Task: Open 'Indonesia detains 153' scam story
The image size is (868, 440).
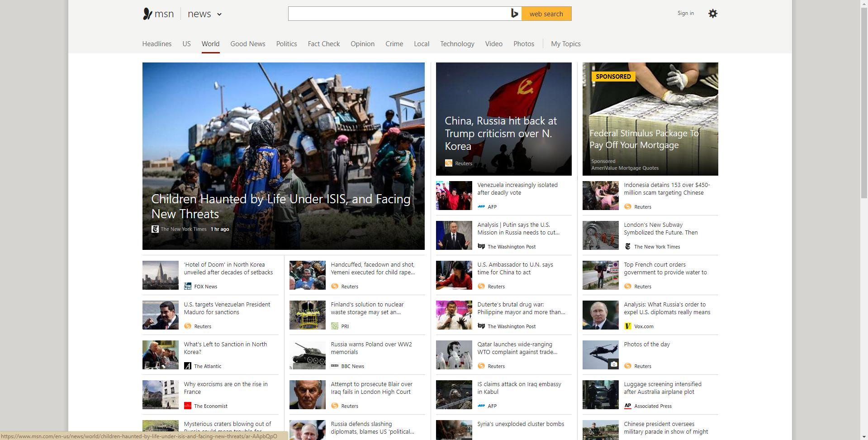Action: pyautogui.click(x=667, y=189)
